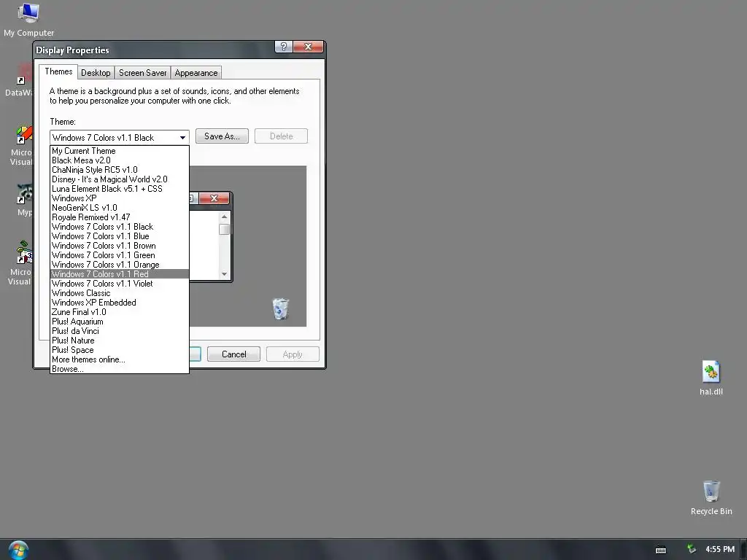Click the greyed Delete button
This screenshot has width=747, height=560.
[x=281, y=136]
